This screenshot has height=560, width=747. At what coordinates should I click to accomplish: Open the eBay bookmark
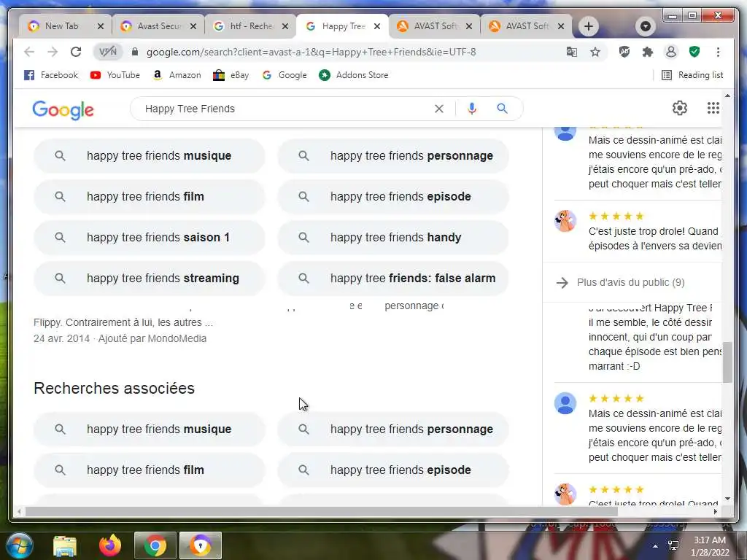(x=231, y=75)
